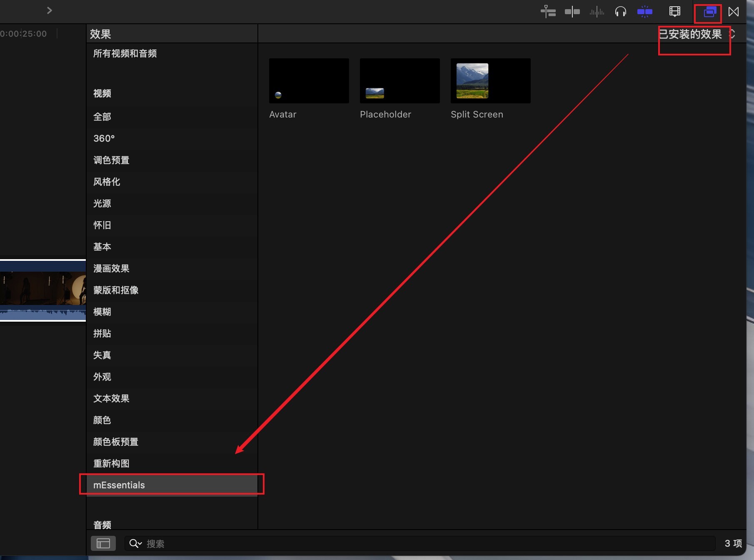Select the mEssentials category
754x560 pixels.
tap(172, 485)
